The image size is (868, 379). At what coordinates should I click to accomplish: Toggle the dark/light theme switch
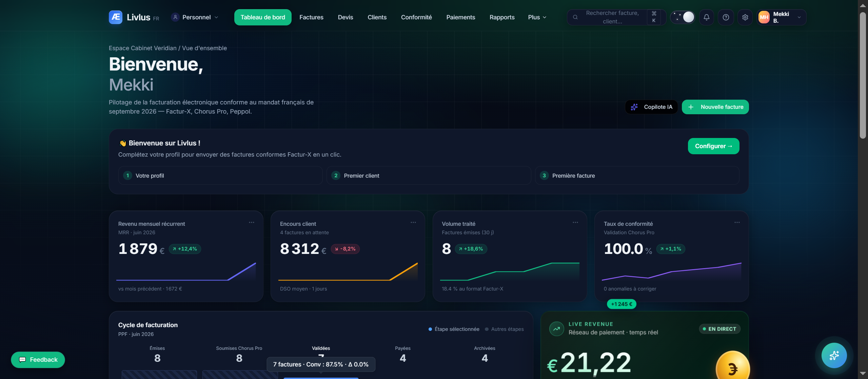(683, 17)
